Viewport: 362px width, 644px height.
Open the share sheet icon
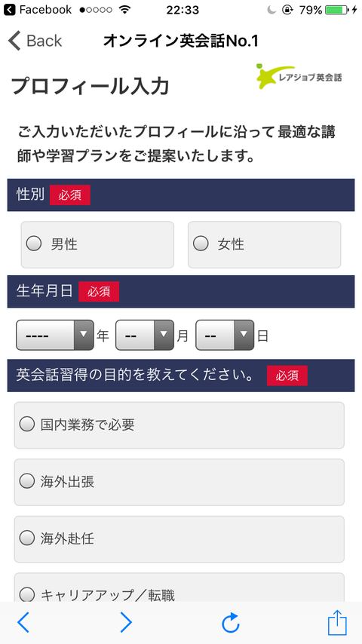click(337, 623)
